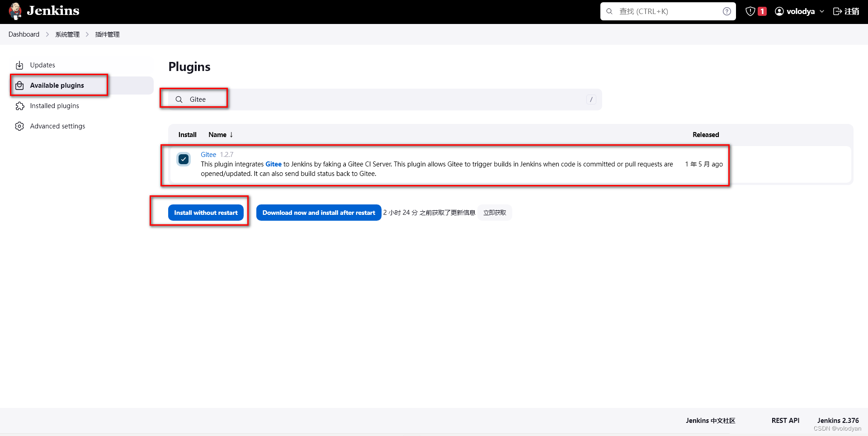
Task: Sort the table by Name column
Action: click(221, 135)
